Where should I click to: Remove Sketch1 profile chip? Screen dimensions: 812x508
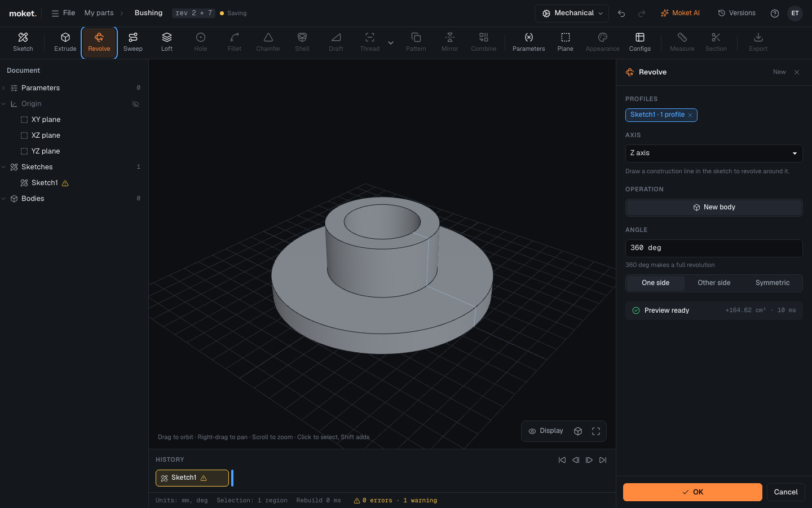[x=690, y=115]
